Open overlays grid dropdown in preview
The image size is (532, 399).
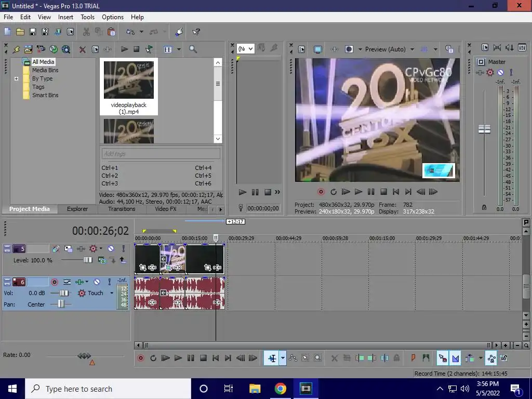point(435,49)
